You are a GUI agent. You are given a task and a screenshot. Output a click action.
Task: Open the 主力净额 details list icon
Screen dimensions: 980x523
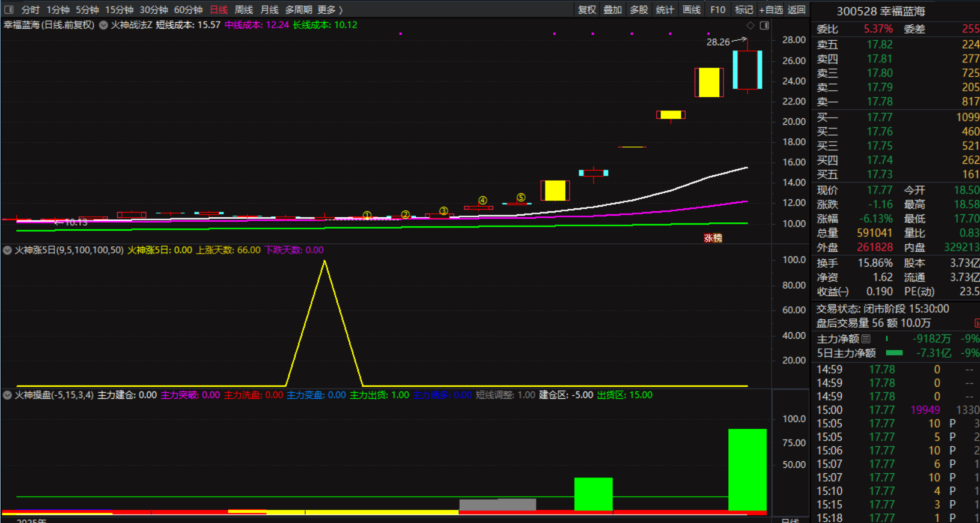tap(866, 339)
